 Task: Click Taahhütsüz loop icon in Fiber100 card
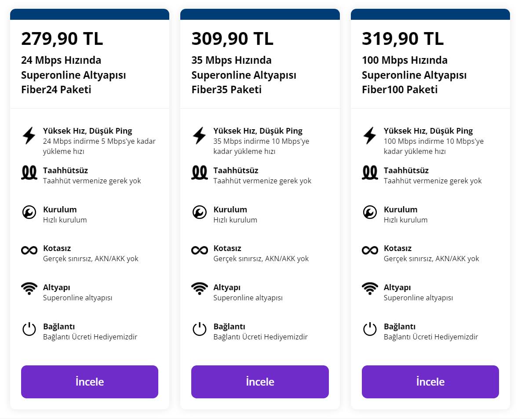point(370,172)
